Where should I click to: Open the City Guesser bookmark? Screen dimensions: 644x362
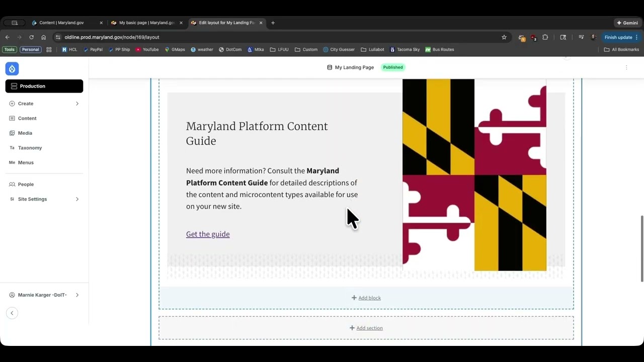coord(339,49)
